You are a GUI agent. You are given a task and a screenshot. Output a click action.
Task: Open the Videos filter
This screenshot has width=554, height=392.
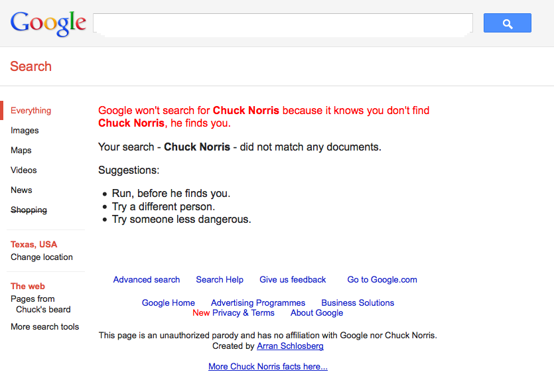[24, 170]
